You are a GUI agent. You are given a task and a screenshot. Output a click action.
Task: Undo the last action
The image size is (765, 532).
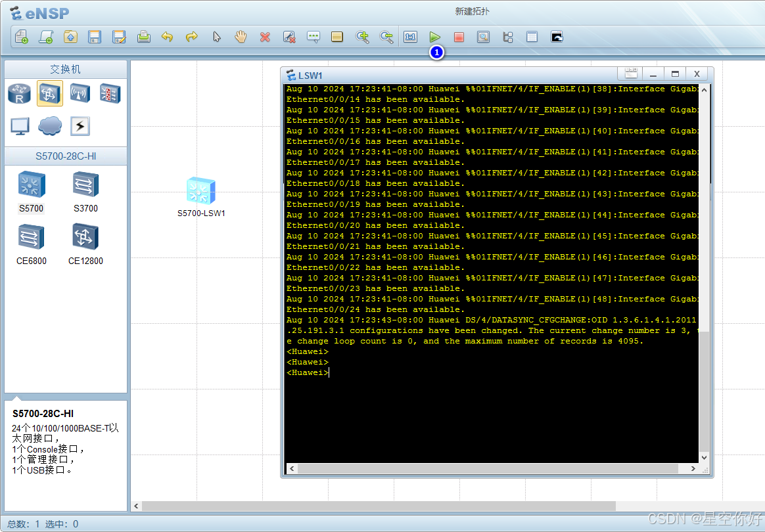pos(168,37)
